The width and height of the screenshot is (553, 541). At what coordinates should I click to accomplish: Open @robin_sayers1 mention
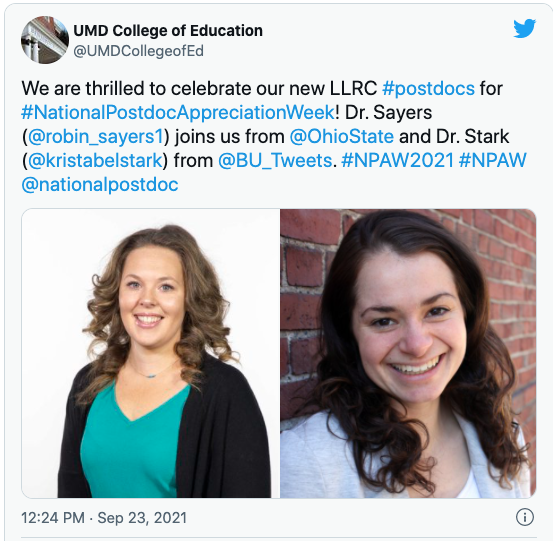click(x=96, y=136)
